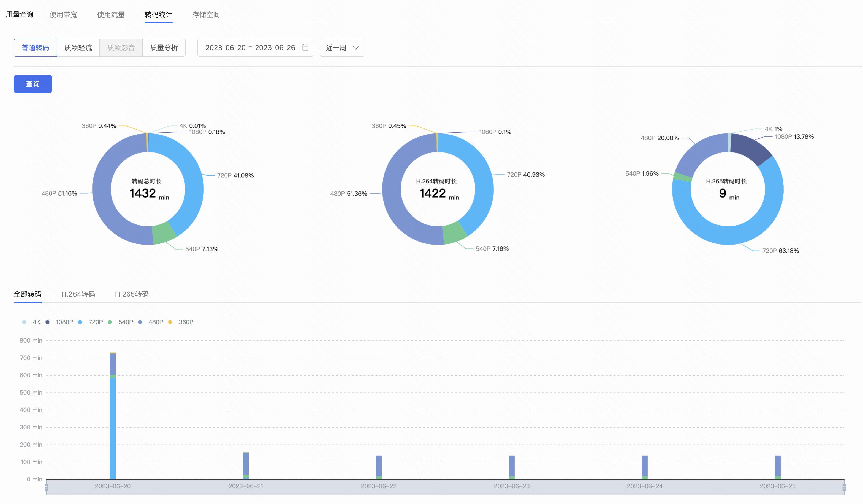Click the 1080P 0.18% label
Screen dimensions: 863x504
(x=207, y=132)
